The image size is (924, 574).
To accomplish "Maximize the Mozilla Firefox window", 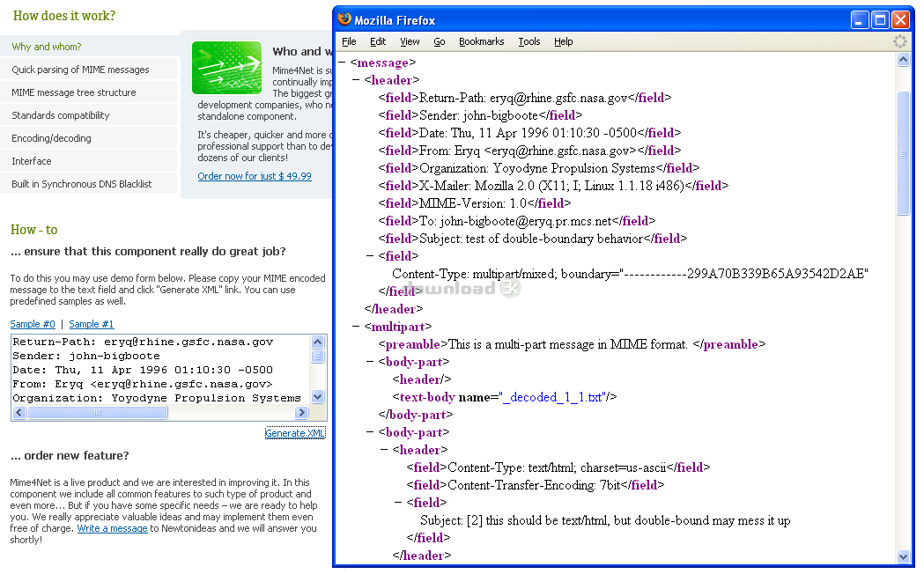I will tap(880, 20).
